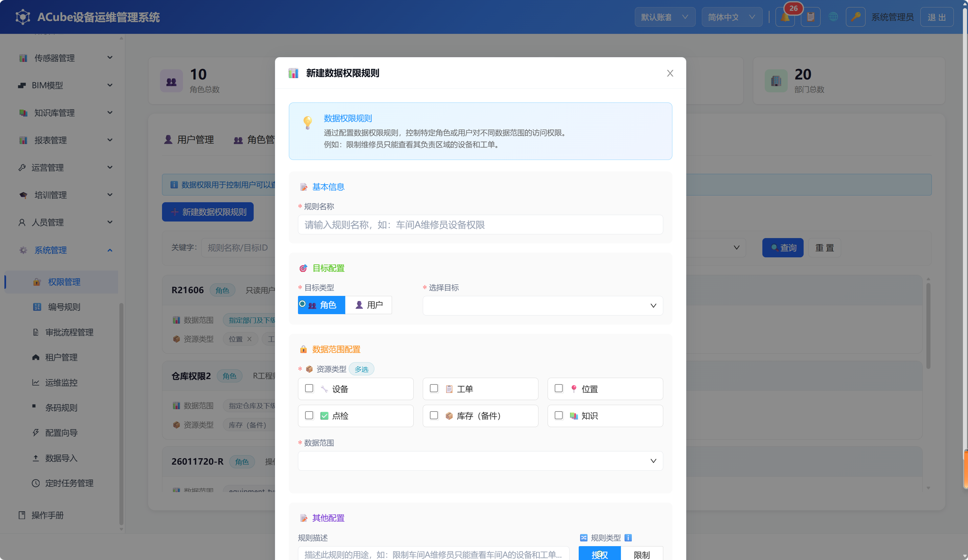Select 用户 as target type

(368, 305)
